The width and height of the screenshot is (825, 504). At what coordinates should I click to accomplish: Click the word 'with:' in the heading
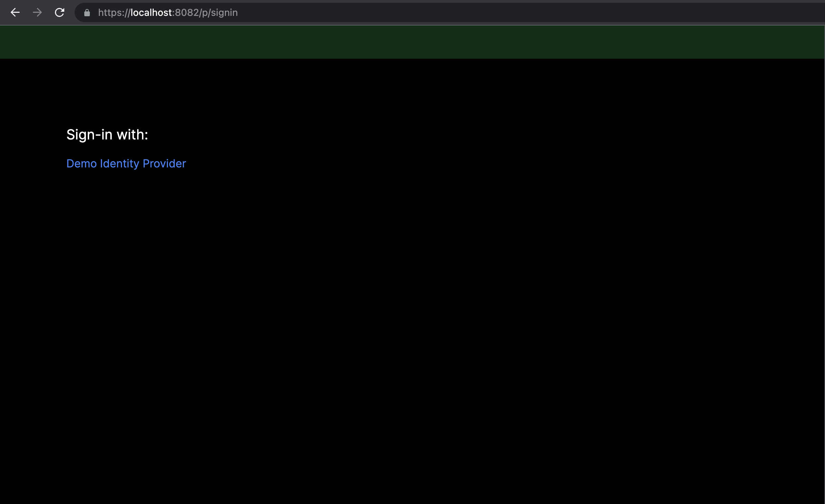click(132, 135)
